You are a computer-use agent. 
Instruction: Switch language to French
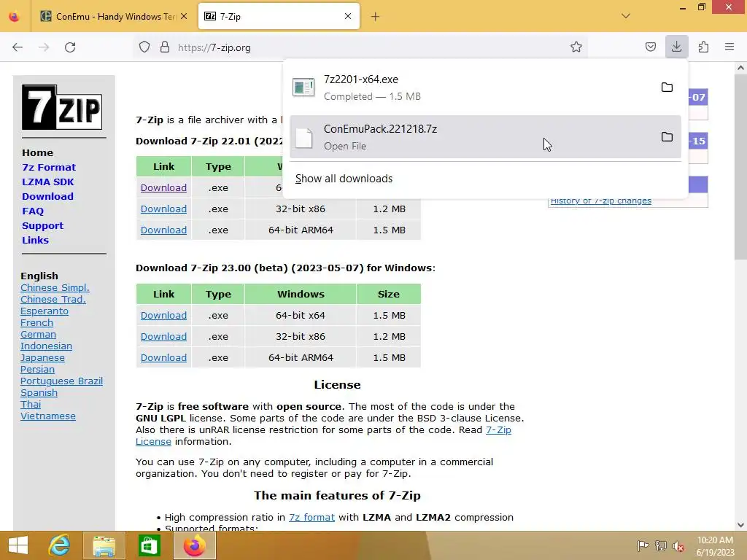36,322
